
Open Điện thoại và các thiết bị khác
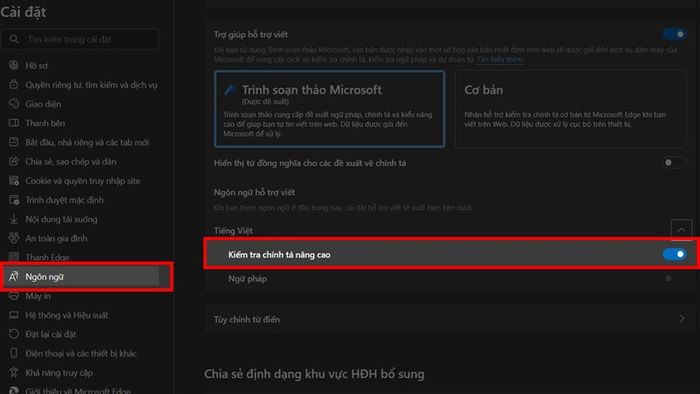(81, 353)
